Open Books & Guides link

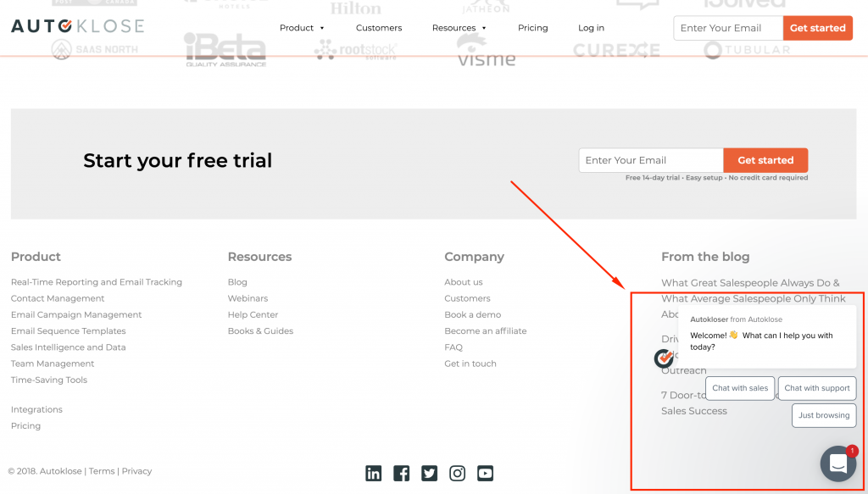tap(261, 331)
